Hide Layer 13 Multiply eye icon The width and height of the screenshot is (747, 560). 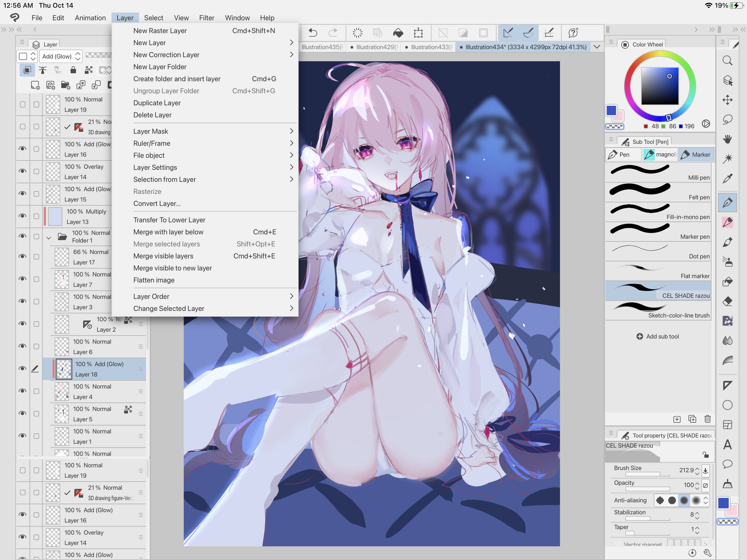(x=22, y=216)
